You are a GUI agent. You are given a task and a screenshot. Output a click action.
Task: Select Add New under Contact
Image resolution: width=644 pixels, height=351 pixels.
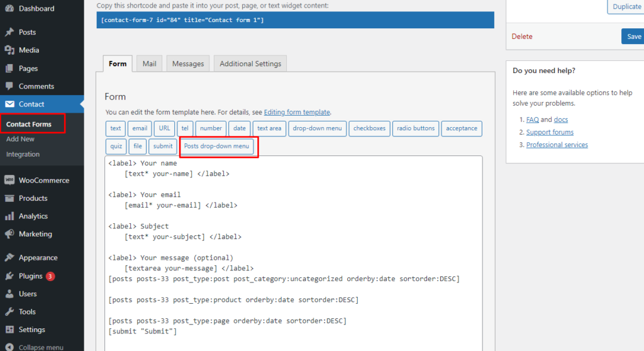(20, 139)
